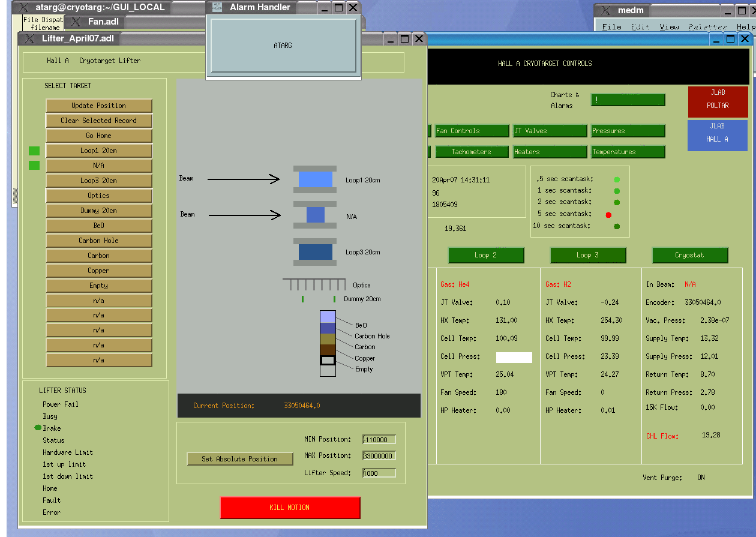
Task: Click the JLAB HALL A blue button
Action: tap(718, 136)
